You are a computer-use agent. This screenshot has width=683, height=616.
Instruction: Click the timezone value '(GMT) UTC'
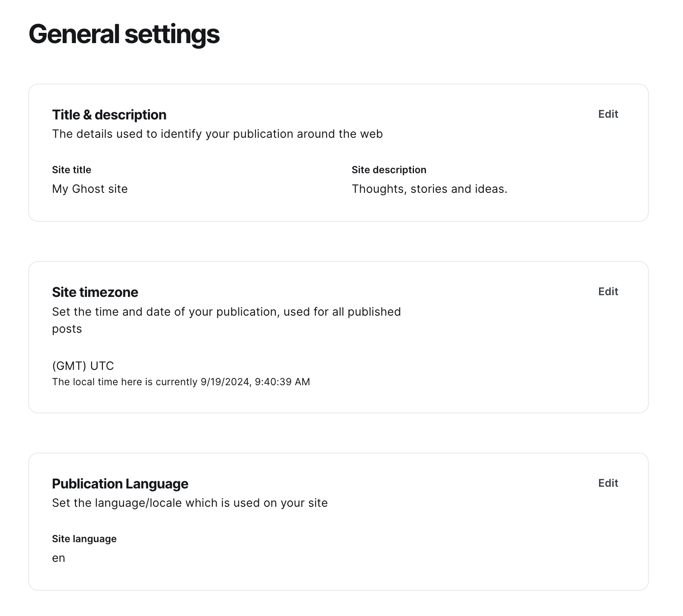[x=83, y=366]
